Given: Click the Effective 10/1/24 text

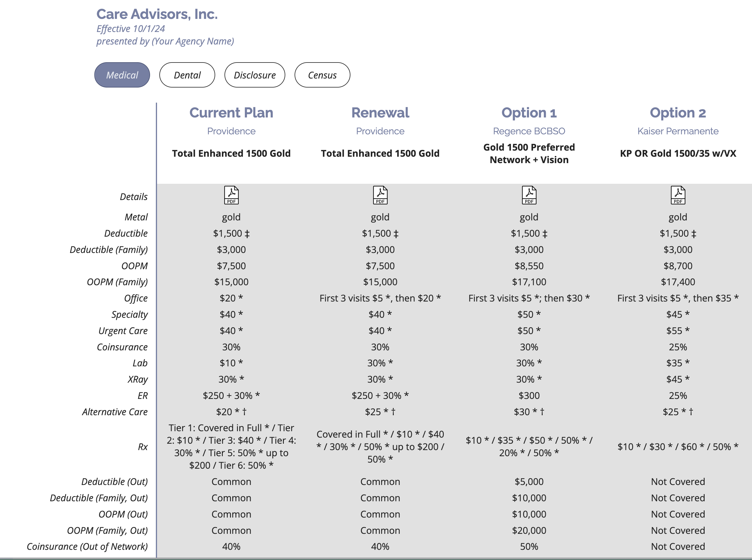Looking at the screenshot, I should pyautogui.click(x=131, y=29).
